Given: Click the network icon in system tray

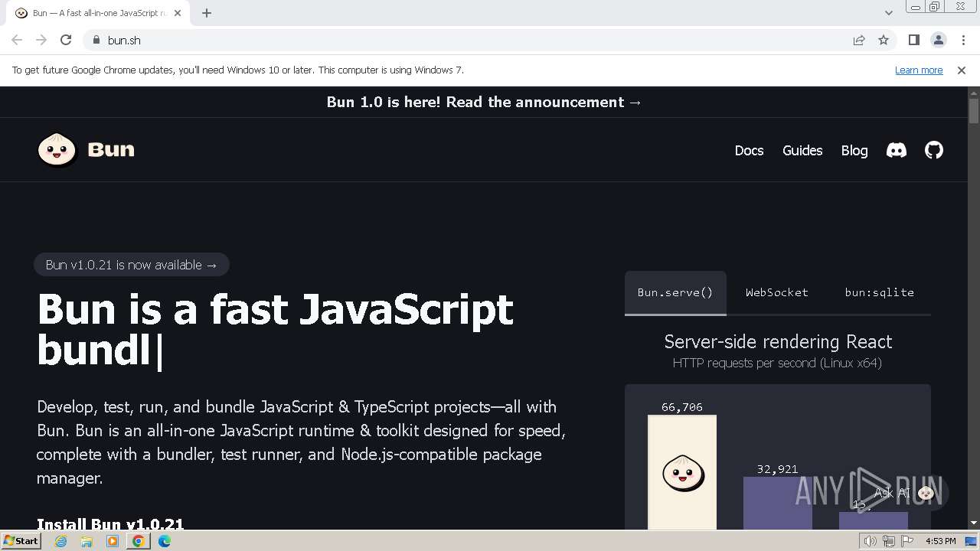Looking at the screenshot, I should [888, 541].
